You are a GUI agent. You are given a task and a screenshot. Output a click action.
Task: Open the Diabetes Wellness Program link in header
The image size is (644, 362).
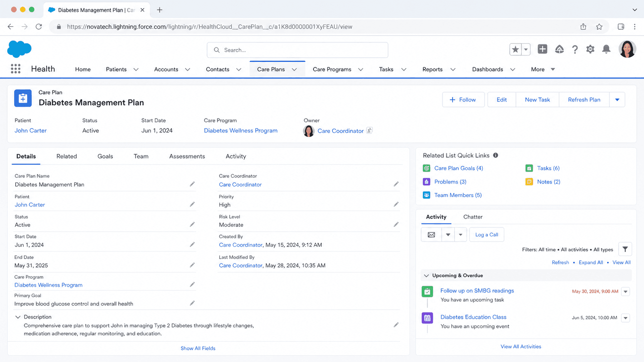(241, 130)
